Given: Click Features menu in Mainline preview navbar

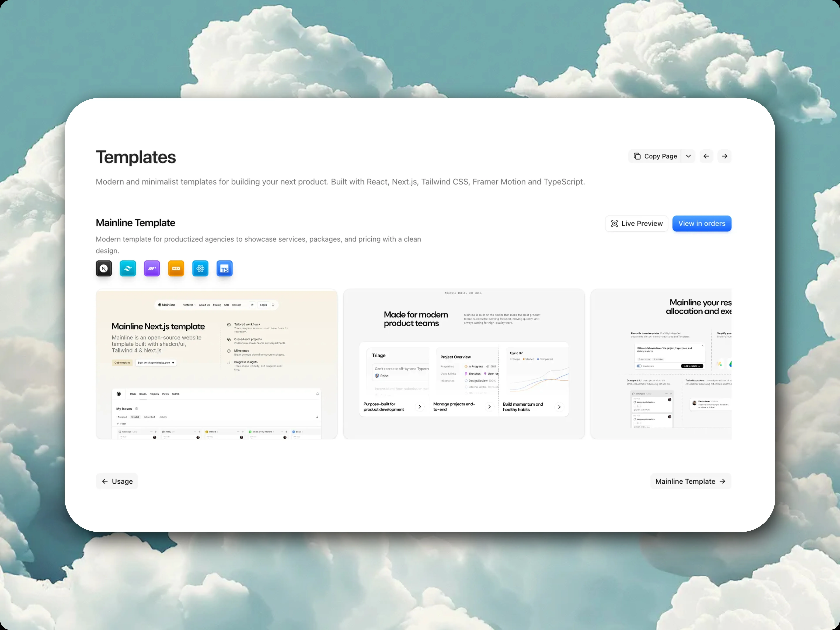Looking at the screenshot, I should pos(189,305).
